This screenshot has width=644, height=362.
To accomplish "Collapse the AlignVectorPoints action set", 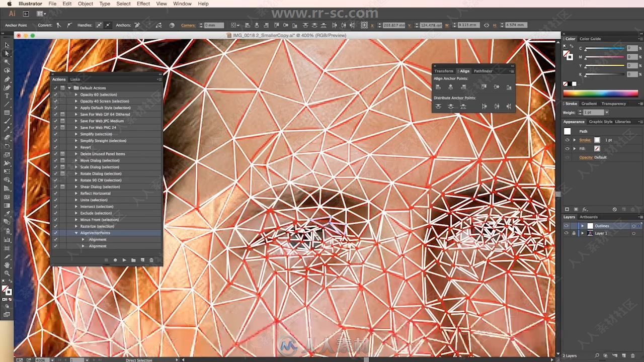I will (76, 233).
